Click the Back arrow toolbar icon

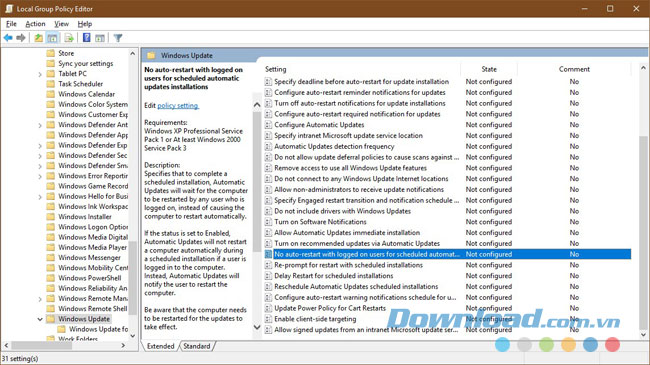tap(8, 38)
